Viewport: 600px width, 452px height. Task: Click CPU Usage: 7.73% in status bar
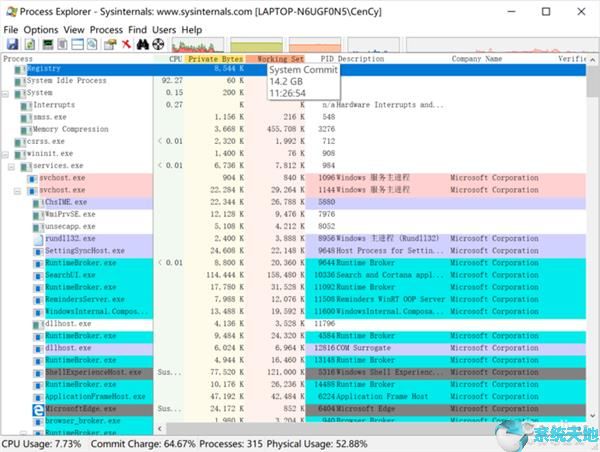tap(41, 444)
